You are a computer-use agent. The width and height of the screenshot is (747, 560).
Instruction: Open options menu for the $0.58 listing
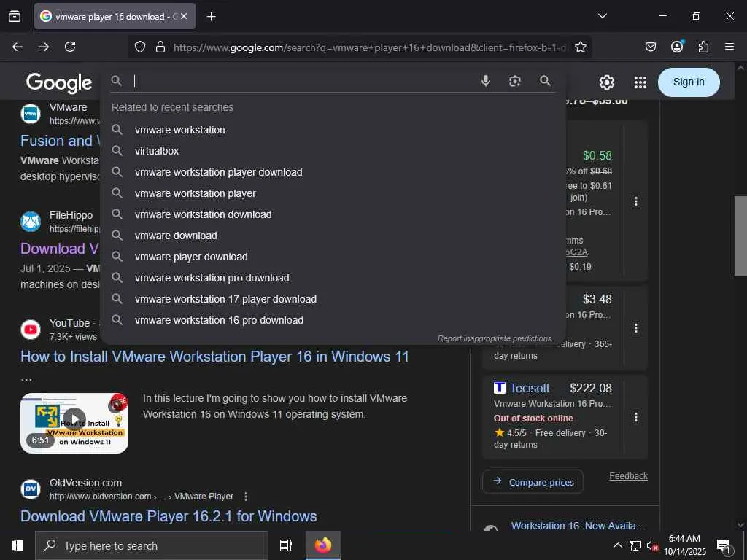click(635, 201)
